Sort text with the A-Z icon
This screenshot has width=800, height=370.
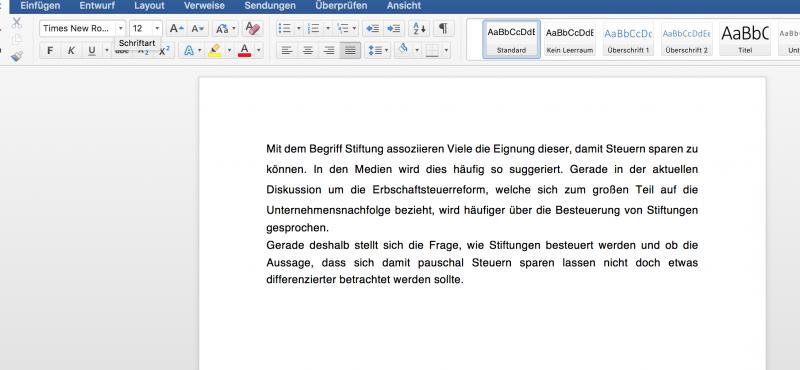[x=419, y=29]
